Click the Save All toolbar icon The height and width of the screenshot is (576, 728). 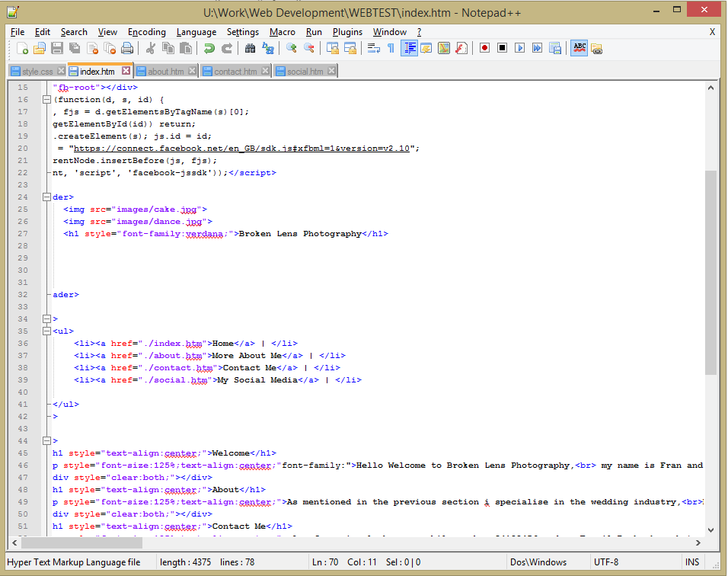click(x=74, y=47)
